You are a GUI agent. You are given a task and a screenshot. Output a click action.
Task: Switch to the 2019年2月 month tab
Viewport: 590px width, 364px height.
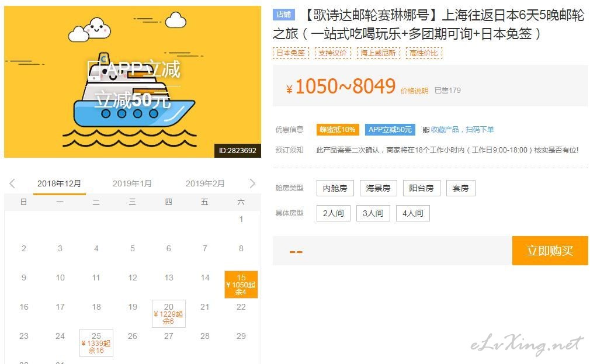tap(205, 183)
